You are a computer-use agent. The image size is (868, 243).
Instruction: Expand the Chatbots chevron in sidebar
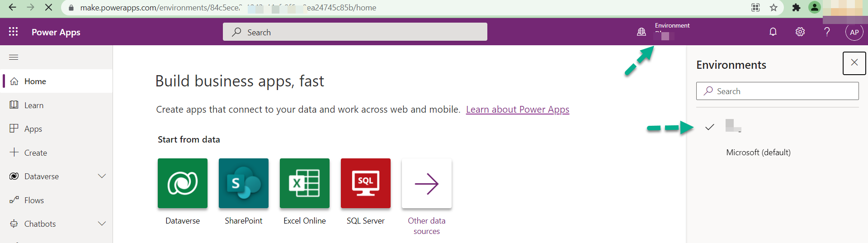pyautogui.click(x=102, y=224)
